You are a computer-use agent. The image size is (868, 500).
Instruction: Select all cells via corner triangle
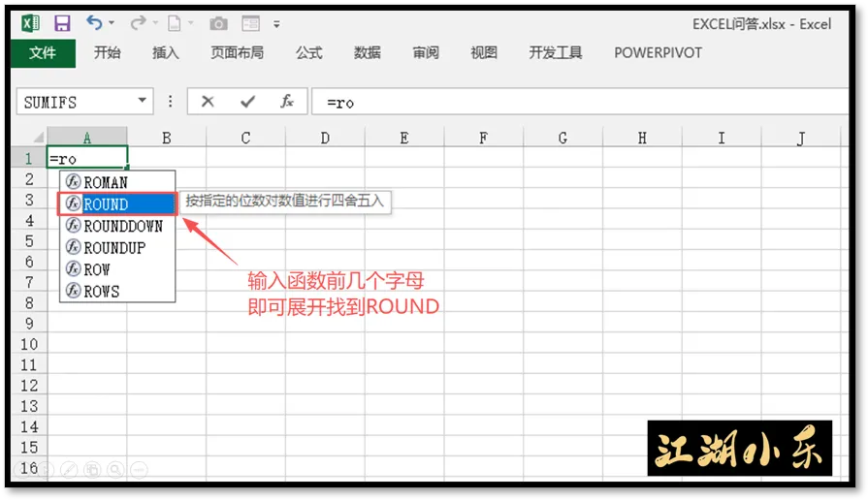coord(38,137)
